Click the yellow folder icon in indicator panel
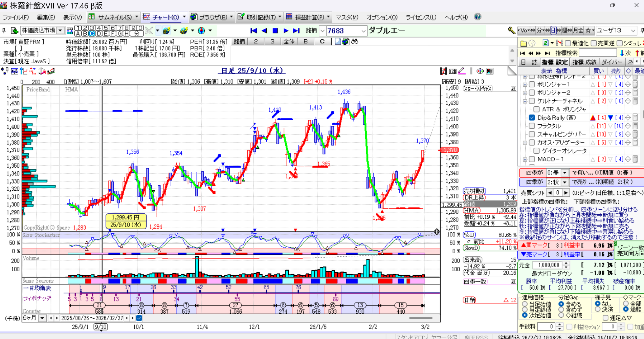Image resolution: width=644 pixels, height=339 pixels. point(523,43)
